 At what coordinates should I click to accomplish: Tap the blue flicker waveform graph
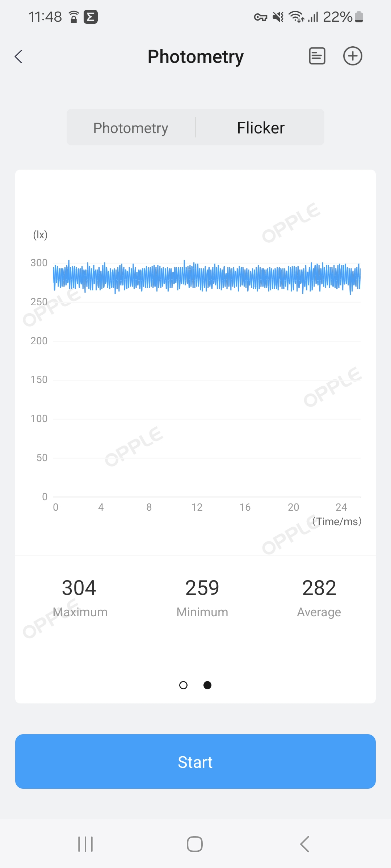pyautogui.click(x=206, y=277)
